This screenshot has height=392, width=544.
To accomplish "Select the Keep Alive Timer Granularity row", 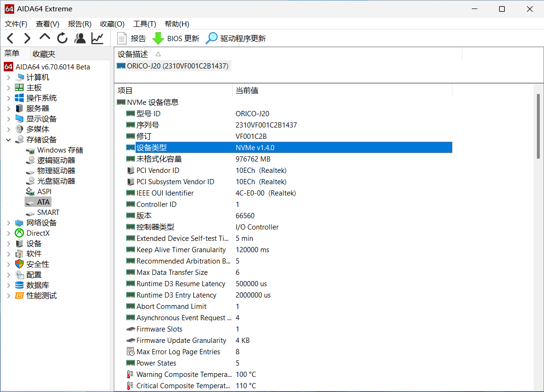I will [x=289, y=250].
